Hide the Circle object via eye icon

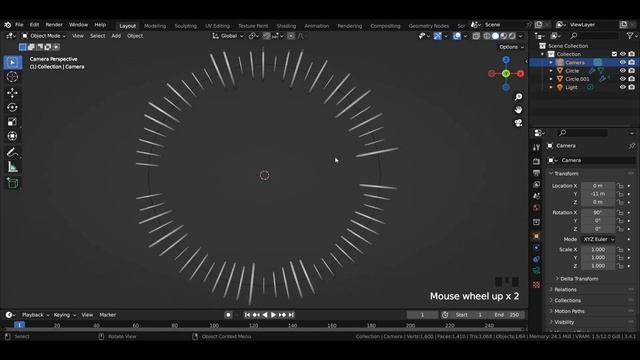622,71
